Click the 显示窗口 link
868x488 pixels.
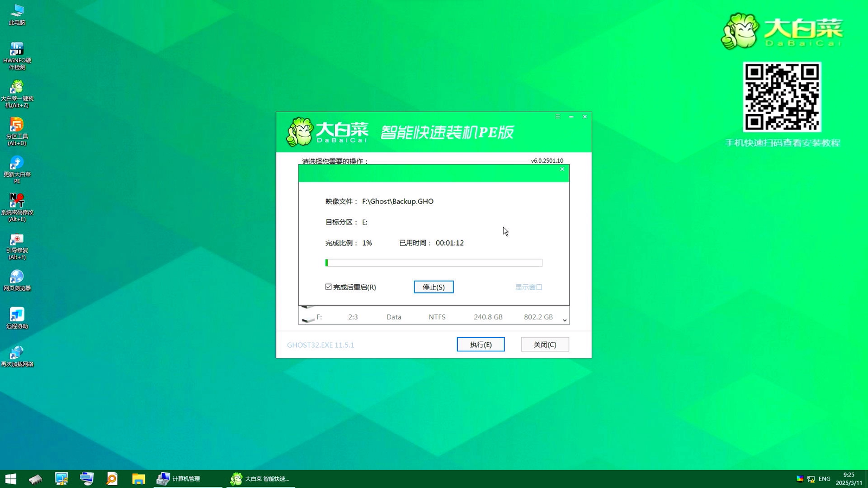point(528,287)
